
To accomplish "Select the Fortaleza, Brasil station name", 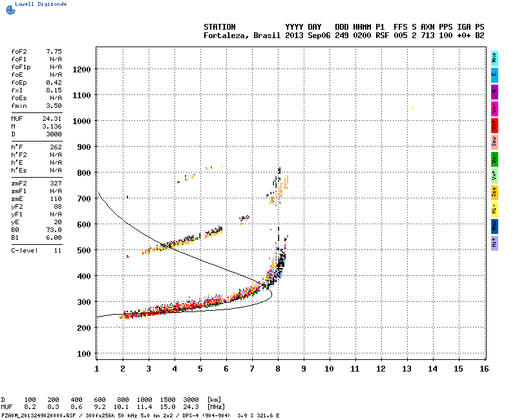I will click(x=242, y=36).
